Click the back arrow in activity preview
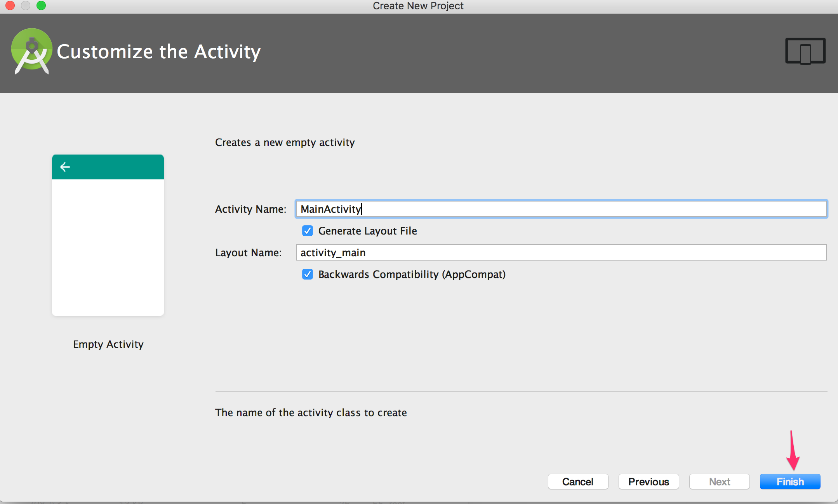The height and width of the screenshot is (504, 838). (x=65, y=167)
